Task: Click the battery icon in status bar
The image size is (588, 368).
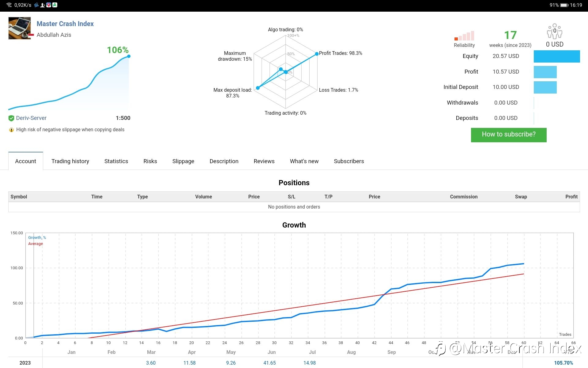Action: point(564,5)
